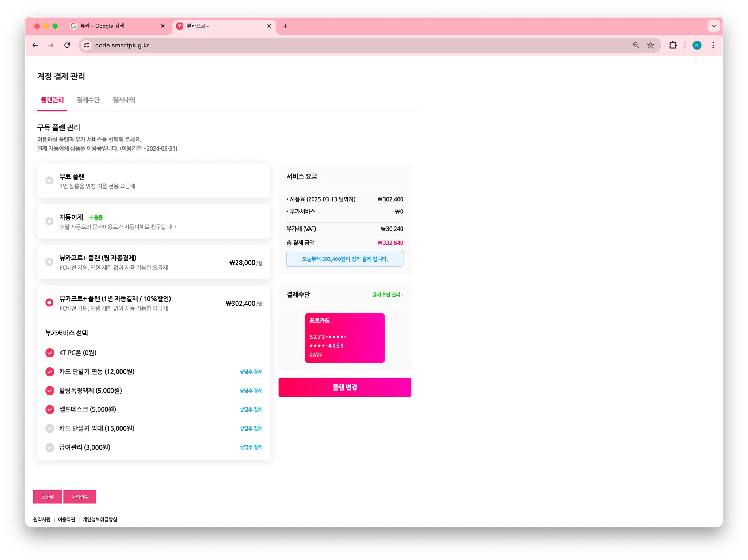This screenshot has width=748, height=560.
Task: Enable the 급여관리 (3,000원) checkbox
Action: coord(50,447)
